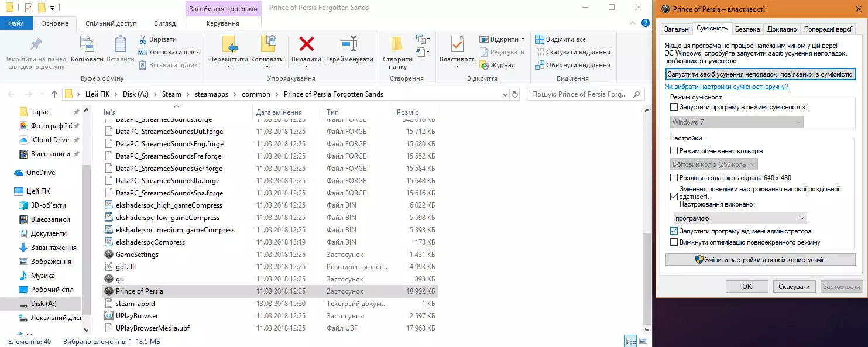The width and height of the screenshot is (868, 347).
Task: Open Завантаження folder in sidebar
Action: [53, 248]
